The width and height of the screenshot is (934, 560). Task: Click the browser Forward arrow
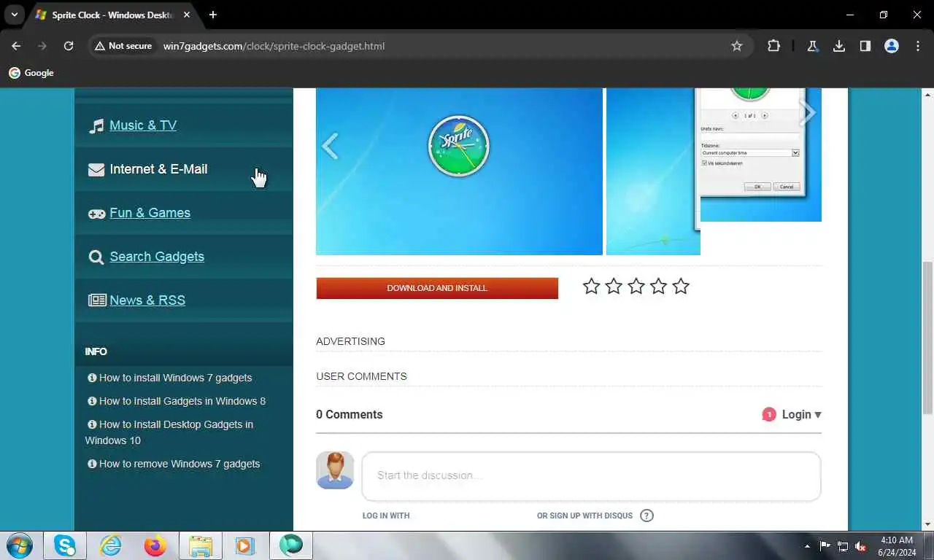coord(42,46)
